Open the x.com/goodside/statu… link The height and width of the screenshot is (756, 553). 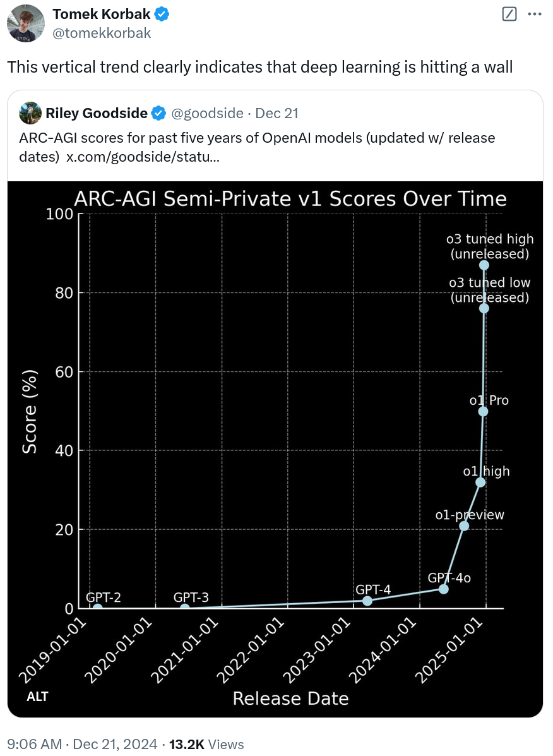pos(143,155)
